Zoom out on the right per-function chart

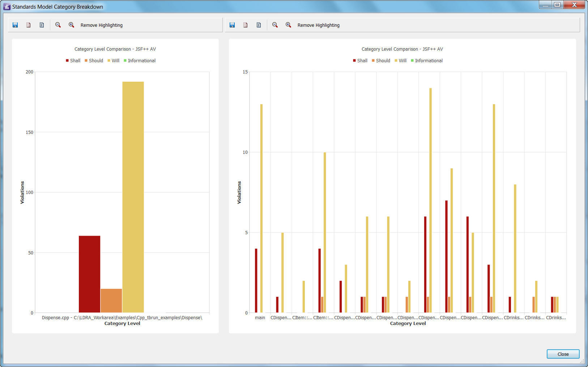tap(275, 25)
